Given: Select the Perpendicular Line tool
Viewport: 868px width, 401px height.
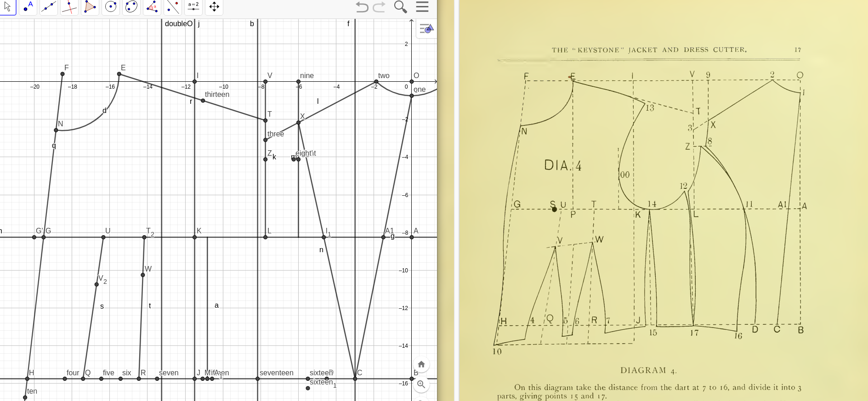Looking at the screenshot, I should pyautogui.click(x=69, y=7).
